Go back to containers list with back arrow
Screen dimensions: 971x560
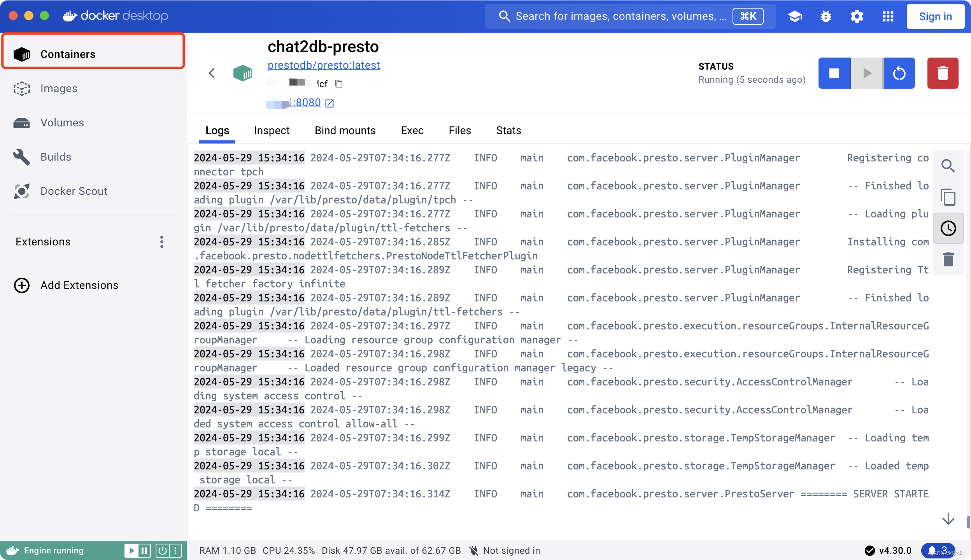tap(212, 73)
